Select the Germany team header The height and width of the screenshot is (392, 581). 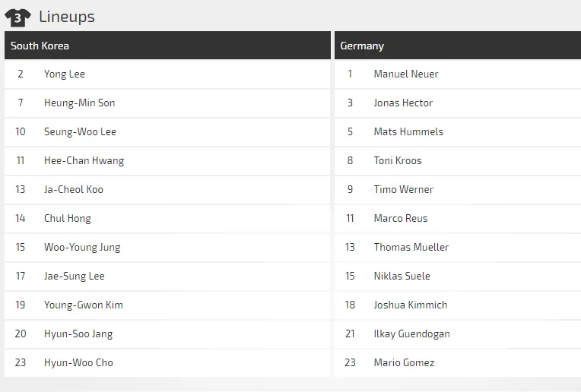(x=362, y=46)
